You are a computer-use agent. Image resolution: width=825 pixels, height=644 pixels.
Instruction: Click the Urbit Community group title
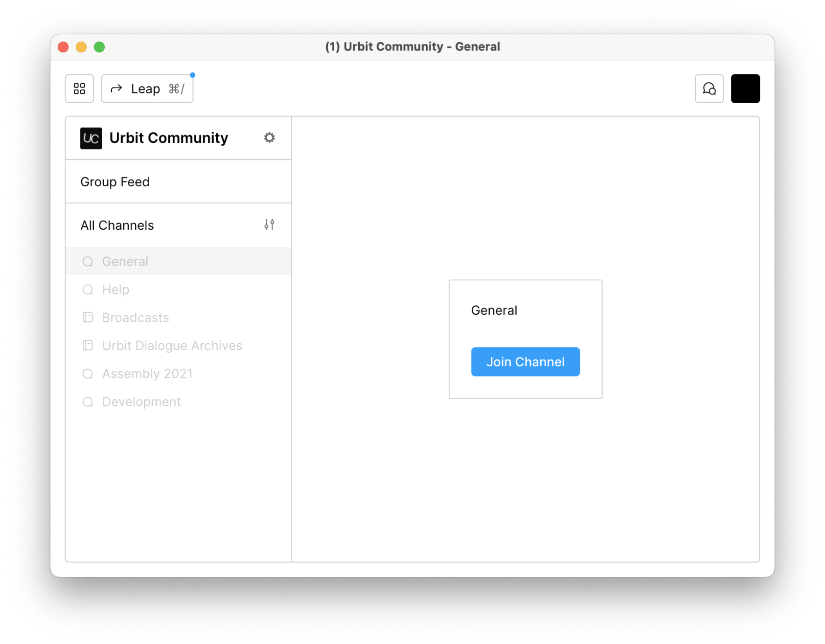pos(169,138)
